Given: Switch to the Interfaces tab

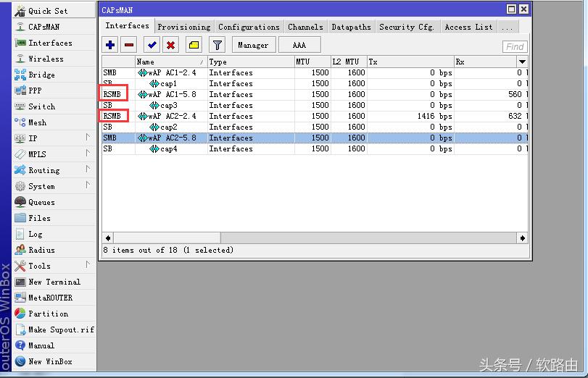Looking at the screenshot, I should 127,26.
